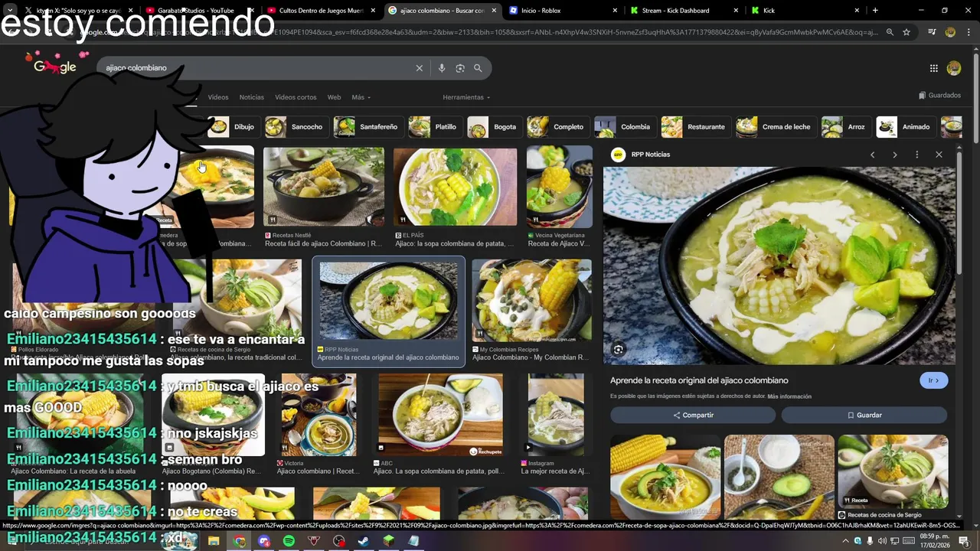Open Chrome from taskbar
Screen dimensions: 980x551
pyautogui.click(x=239, y=541)
